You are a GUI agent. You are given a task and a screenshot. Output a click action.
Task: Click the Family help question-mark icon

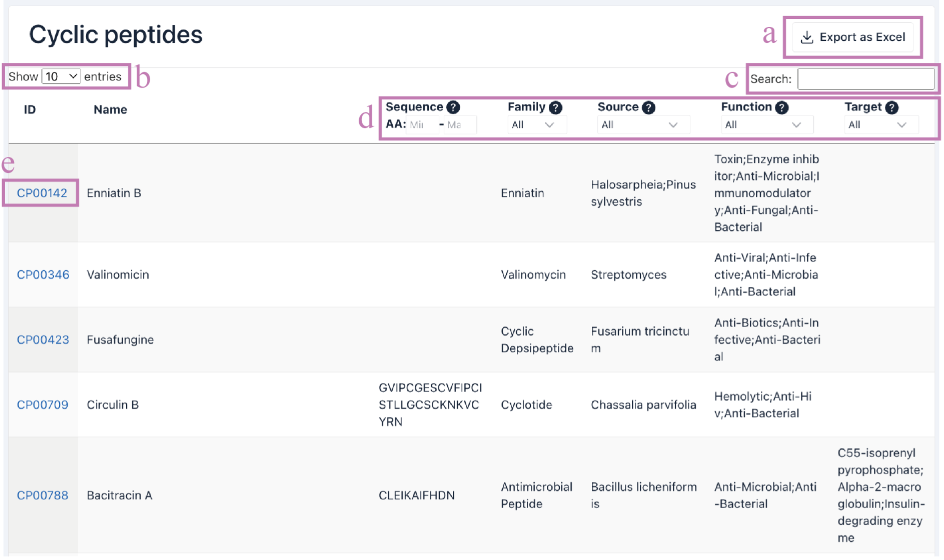tap(555, 107)
